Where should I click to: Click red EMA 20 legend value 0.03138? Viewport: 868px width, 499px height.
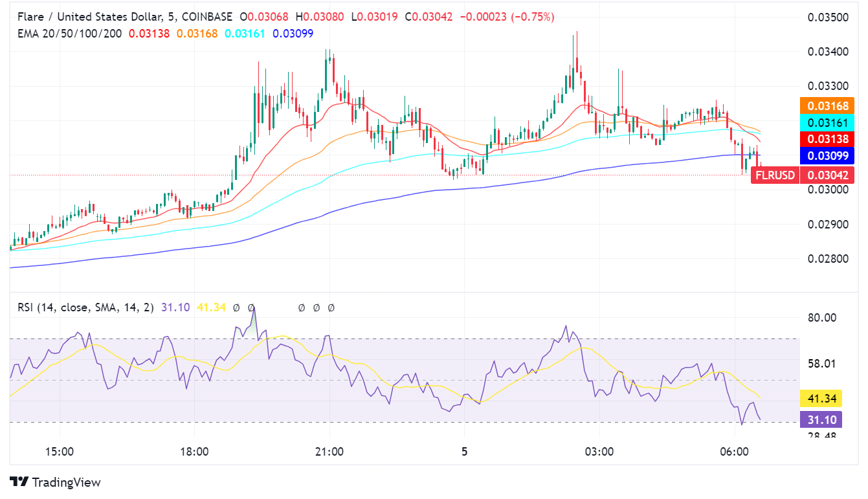[x=150, y=33]
